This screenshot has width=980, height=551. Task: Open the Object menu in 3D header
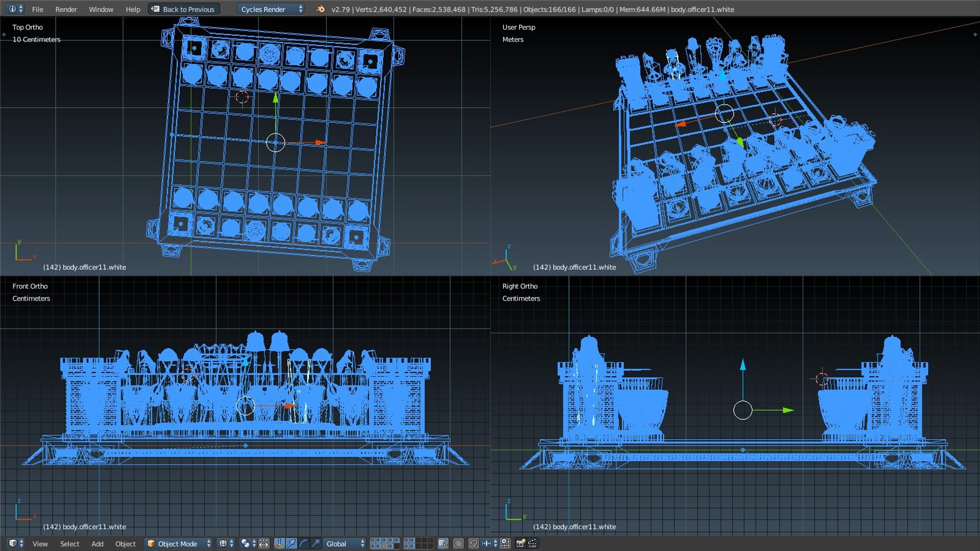[125, 544]
